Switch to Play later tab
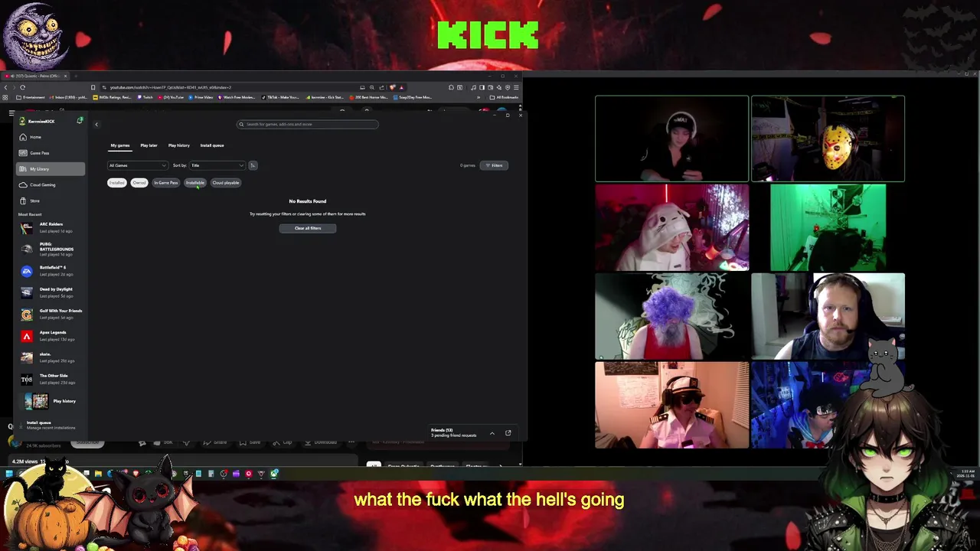The width and height of the screenshot is (980, 551). 149,145
